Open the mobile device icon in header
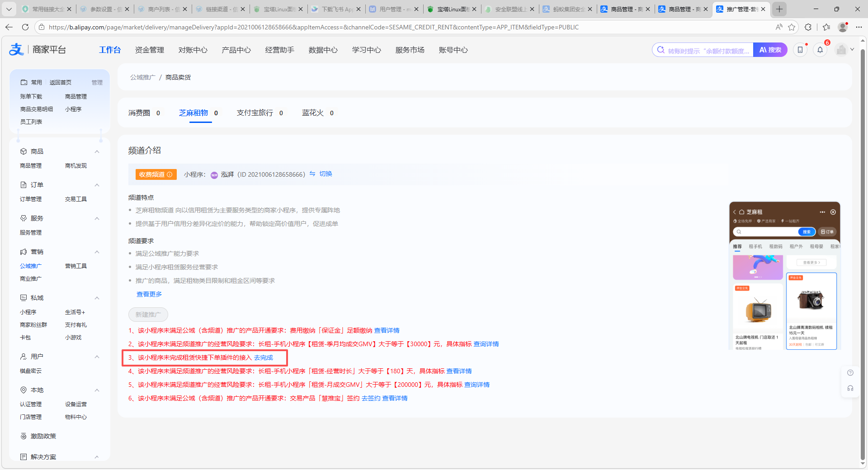The height and width of the screenshot is (470, 868). [x=800, y=50]
